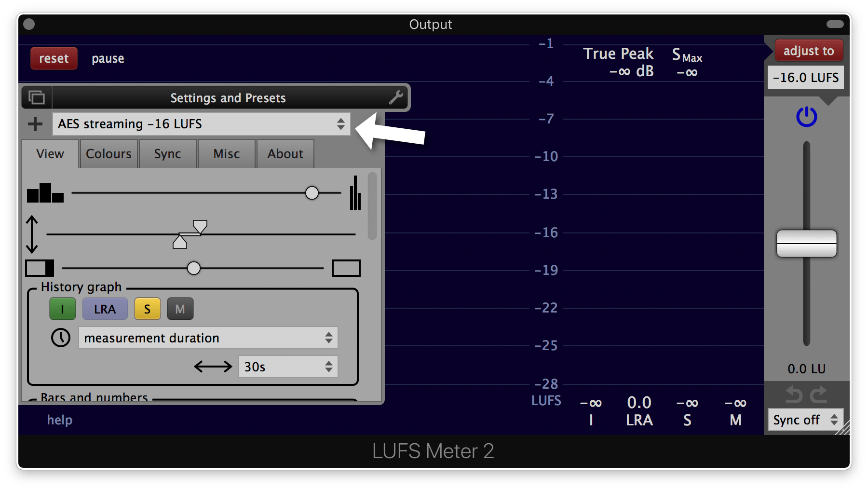Viewport: 868px width, 490px height.
Task: Toggle the grey M history button
Action: (180, 309)
